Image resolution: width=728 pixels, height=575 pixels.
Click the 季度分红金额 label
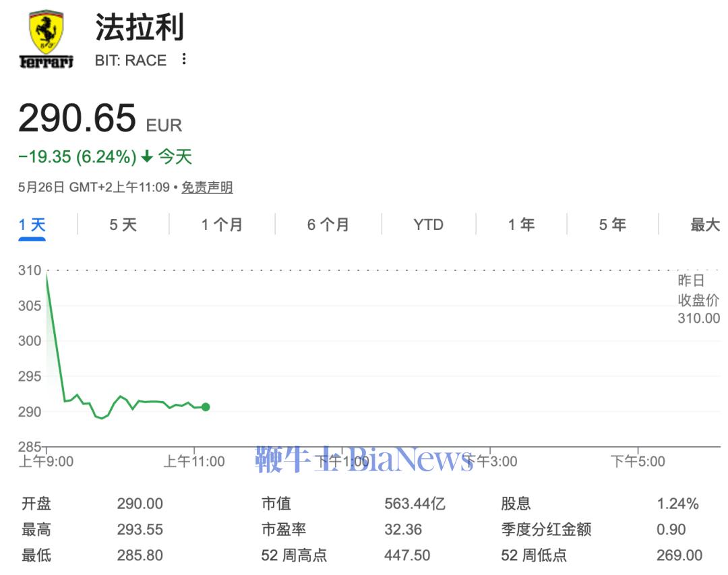546,529
